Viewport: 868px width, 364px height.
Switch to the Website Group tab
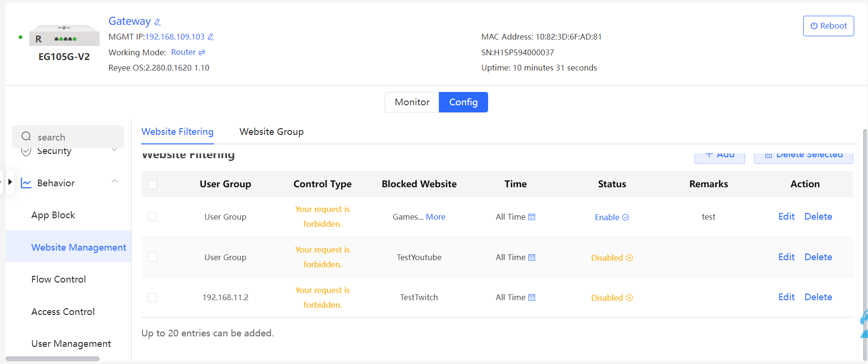[271, 132]
